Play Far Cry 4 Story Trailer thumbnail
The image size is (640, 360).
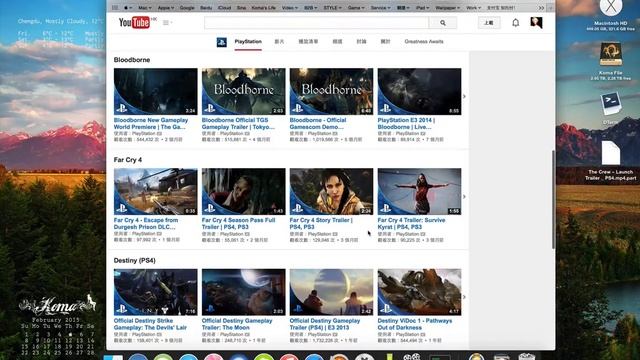coord(331,191)
